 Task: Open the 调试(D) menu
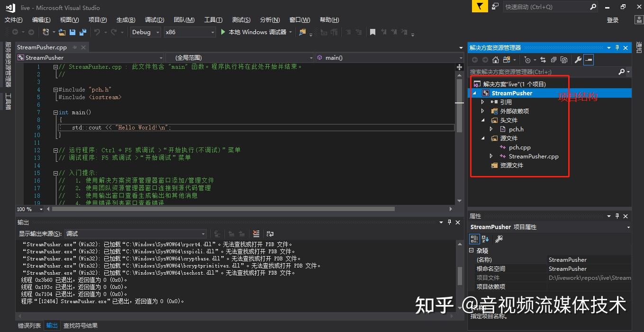[x=154, y=19]
